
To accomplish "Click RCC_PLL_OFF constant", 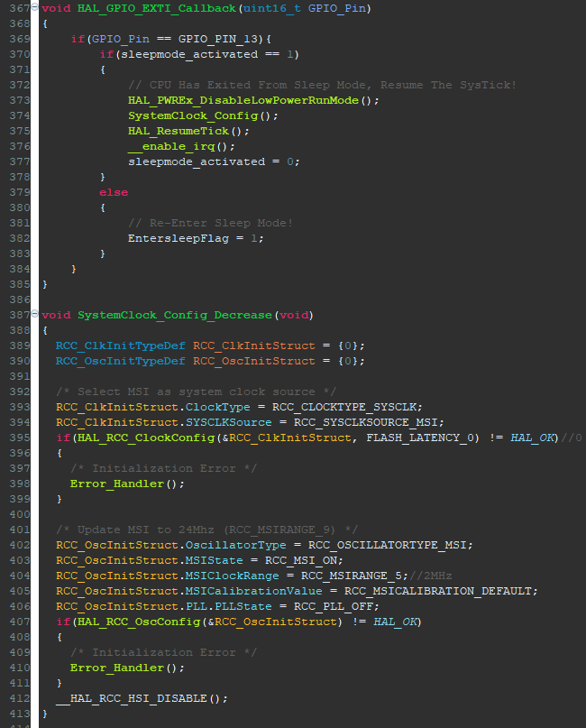I will (334, 606).
